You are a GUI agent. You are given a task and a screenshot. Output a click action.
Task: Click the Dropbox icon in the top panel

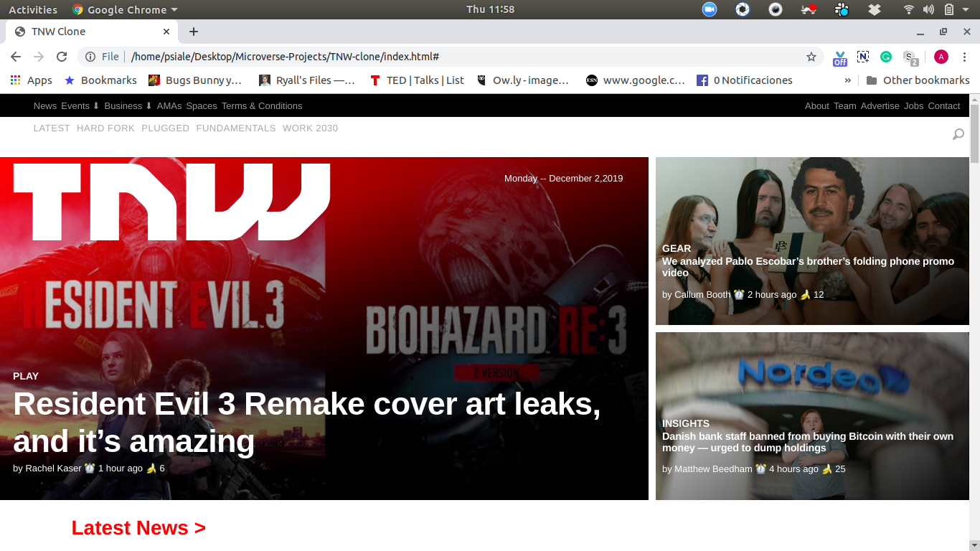(874, 9)
